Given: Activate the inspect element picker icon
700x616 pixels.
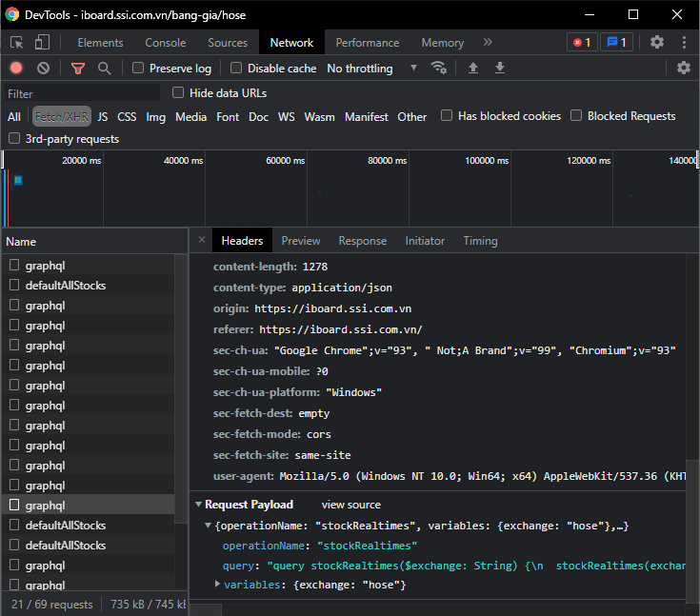Looking at the screenshot, I should pyautogui.click(x=17, y=43).
